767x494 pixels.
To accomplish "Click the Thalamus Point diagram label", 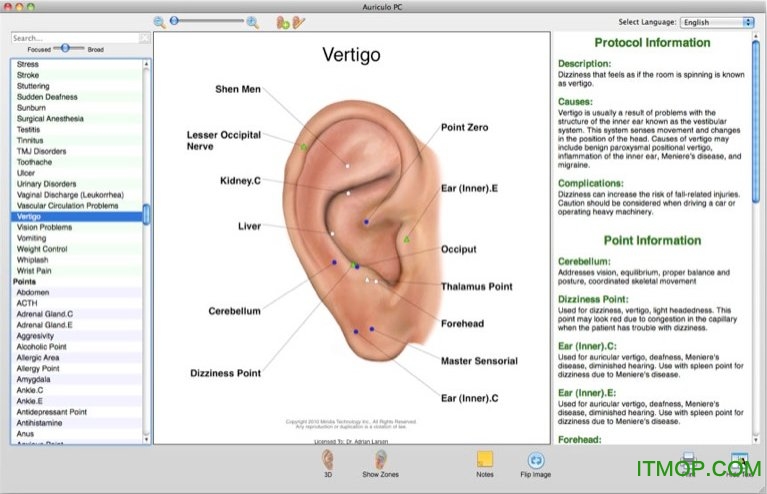I will (x=476, y=287).
